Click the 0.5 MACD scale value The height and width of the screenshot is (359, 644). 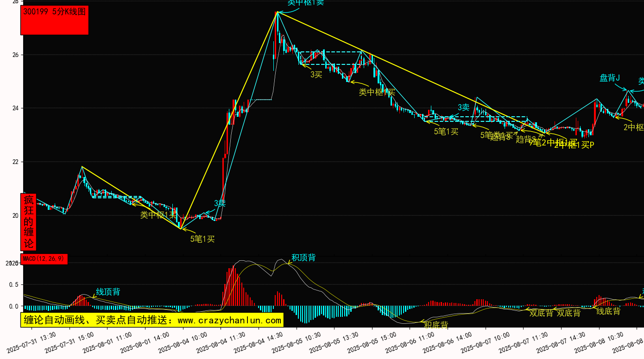[13, 284]
